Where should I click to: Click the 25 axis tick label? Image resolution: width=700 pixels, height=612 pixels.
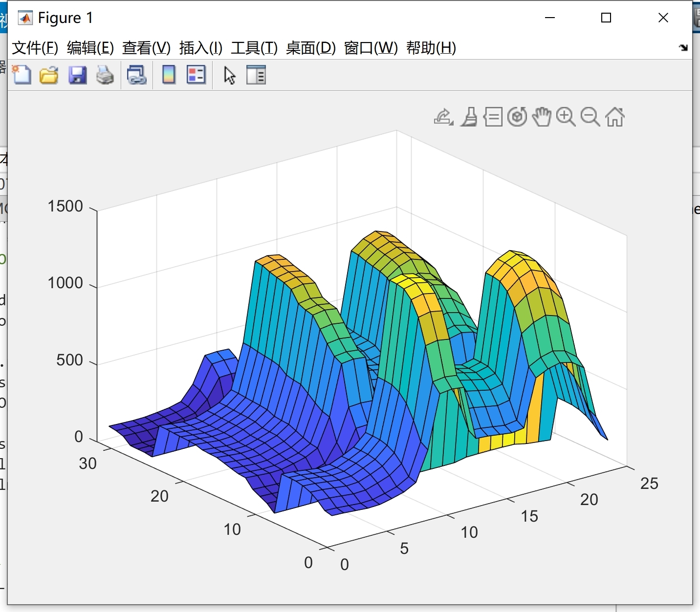650,484
